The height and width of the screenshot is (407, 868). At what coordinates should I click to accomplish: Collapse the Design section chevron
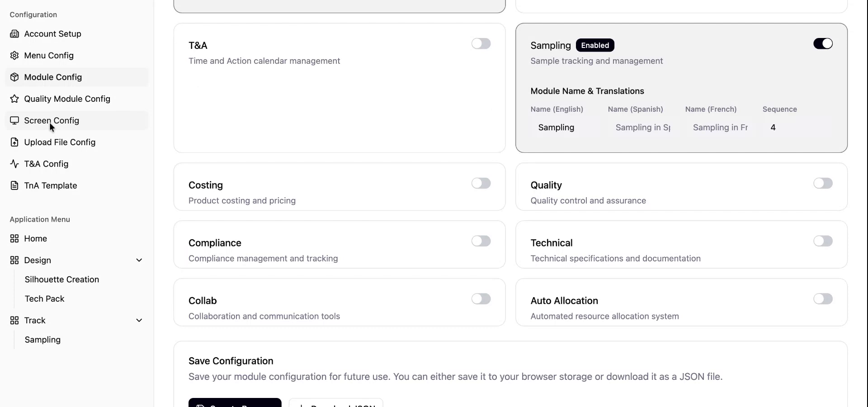(x=139, y=260)
